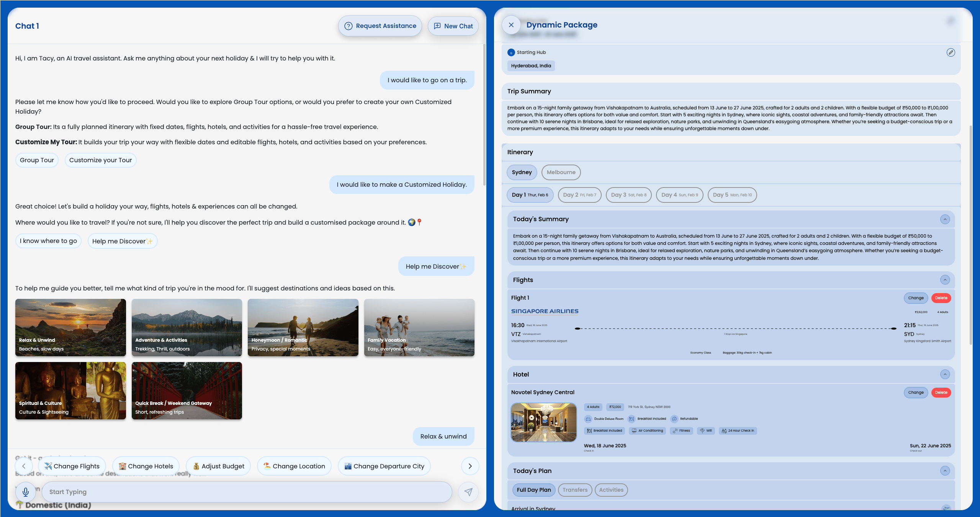Image resolution: width=980 pixels, height=517 pixels.
Task: Change the Novotel Sydney Central hotel
Action: click(916, 393)
